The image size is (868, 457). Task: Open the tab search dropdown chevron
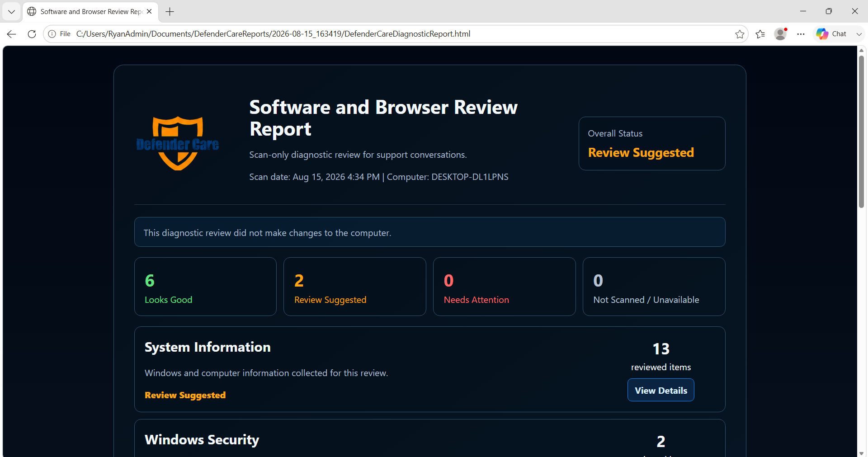(11, 12)
